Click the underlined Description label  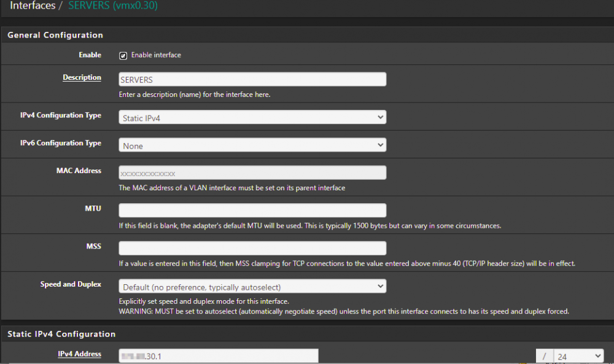(x=82, y=77)
